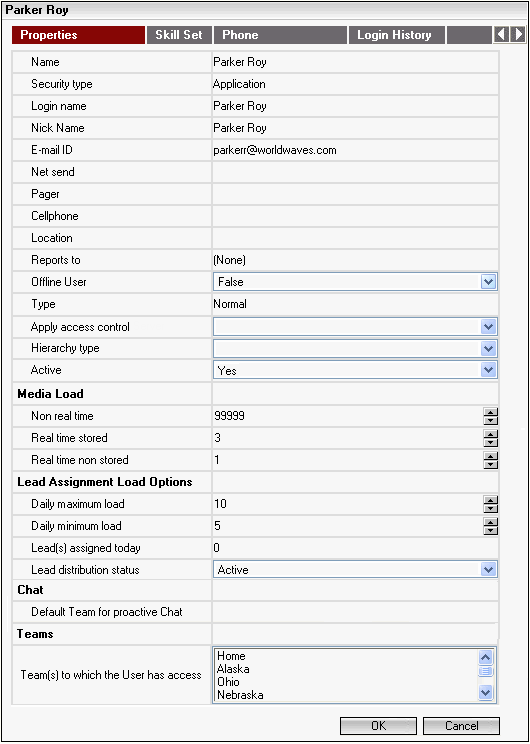Click the Daily maximum load value 10
530x744 pixels.
pyautogui.click(x=220, y=504)
